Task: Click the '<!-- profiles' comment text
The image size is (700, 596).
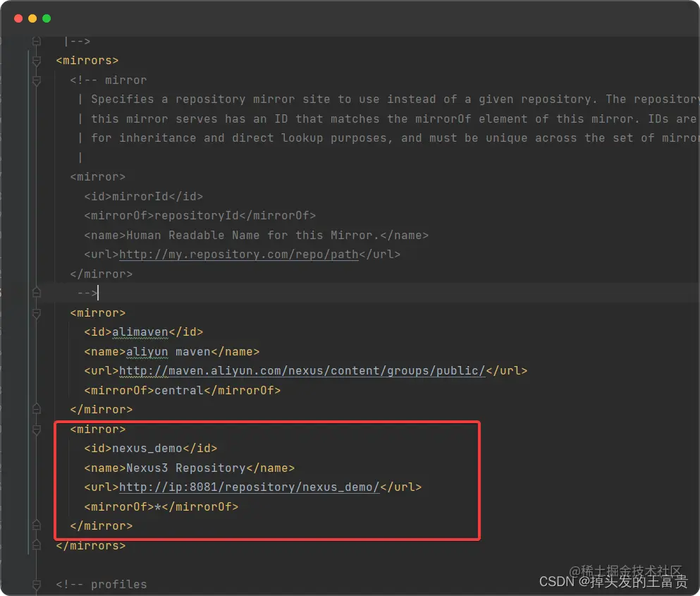Action: 102,585
